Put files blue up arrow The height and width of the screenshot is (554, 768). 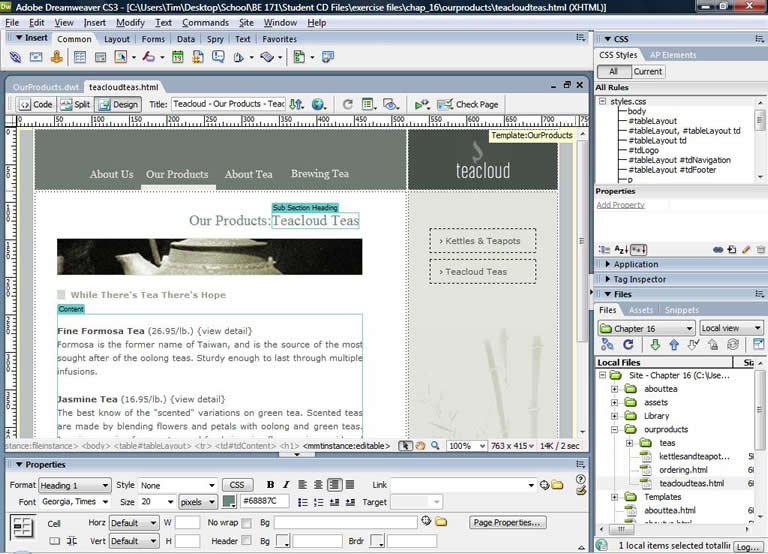[x=674, y=345]
